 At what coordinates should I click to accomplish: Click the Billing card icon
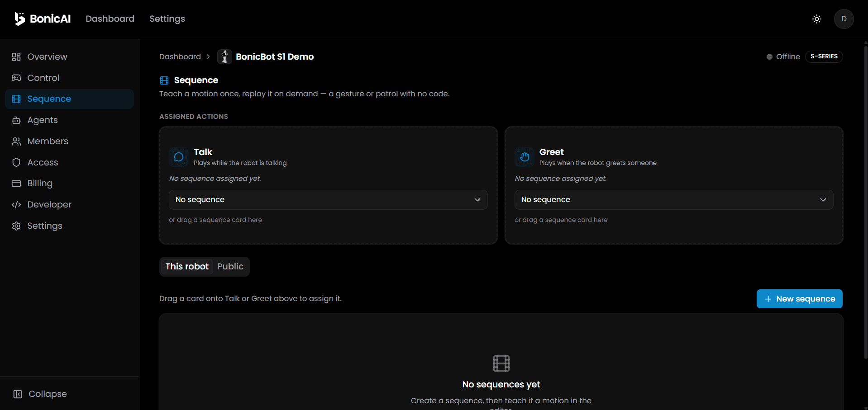16,184
